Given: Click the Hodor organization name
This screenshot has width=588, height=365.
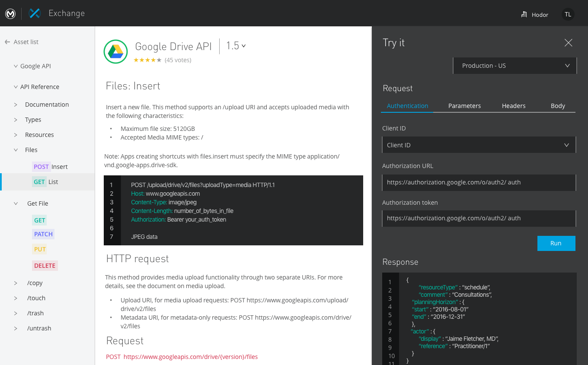Looking at the screenshot, I should pos(540,15).
